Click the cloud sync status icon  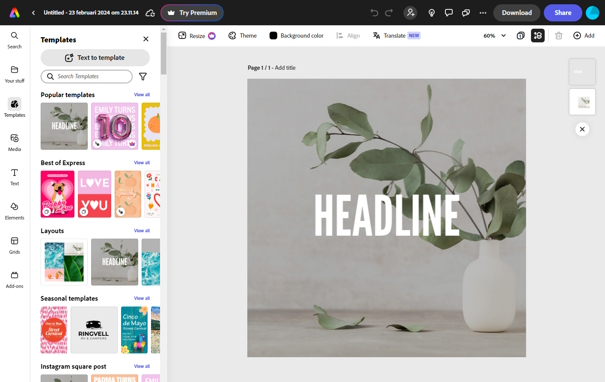[x=150, y=13]
